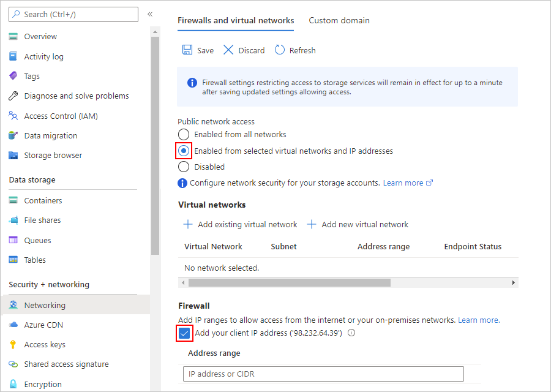
Task: Open Access Control (IAM) icon in sidebar
Action: (13, 116)
